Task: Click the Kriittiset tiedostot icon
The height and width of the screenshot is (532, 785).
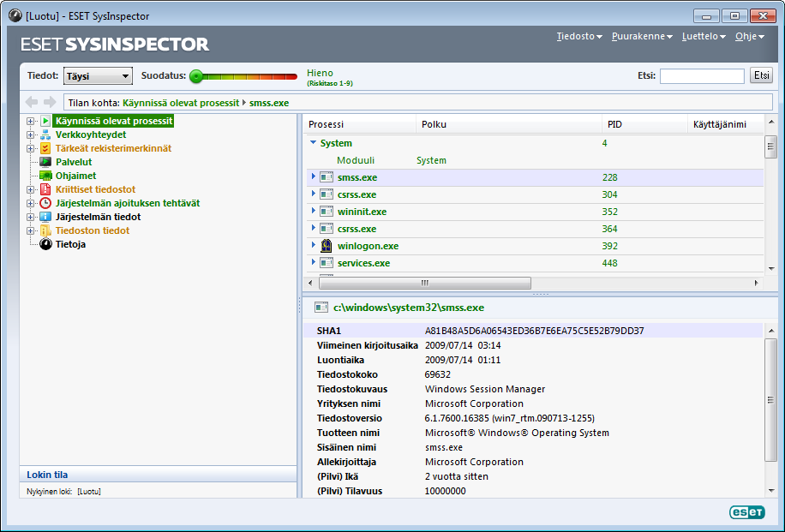Action: pos(45,189)
